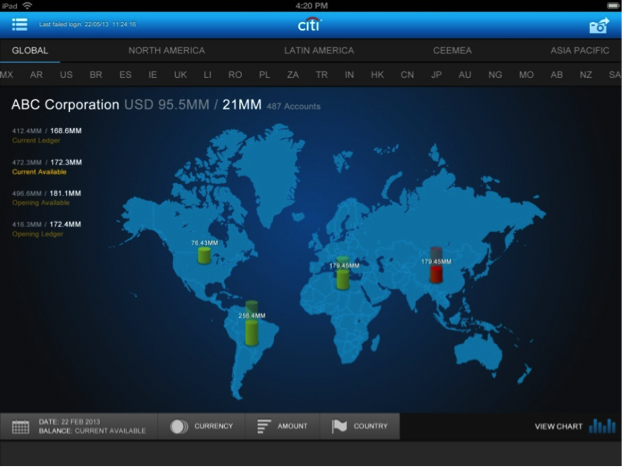This screenshot has height=467, width=622.
Task: Click the bar chart icon
Action: point(602,426)
